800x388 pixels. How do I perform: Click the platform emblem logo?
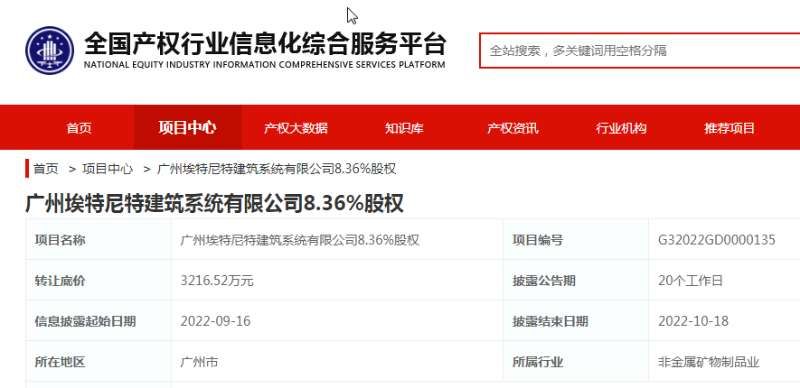point(49,51)
